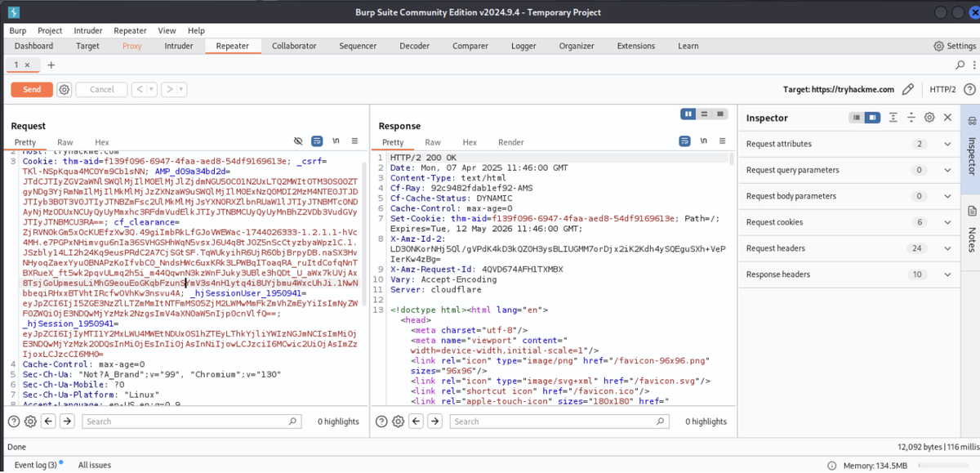Image resolution: width=980 pixels, height=473 pixels.
Task: Click the response Search field
Action: coord(559,421)
